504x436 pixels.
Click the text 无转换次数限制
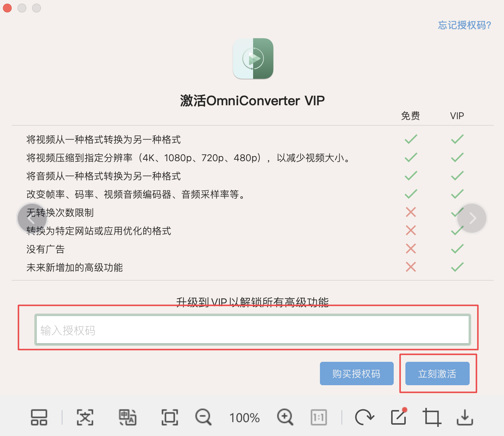[60, 212]
